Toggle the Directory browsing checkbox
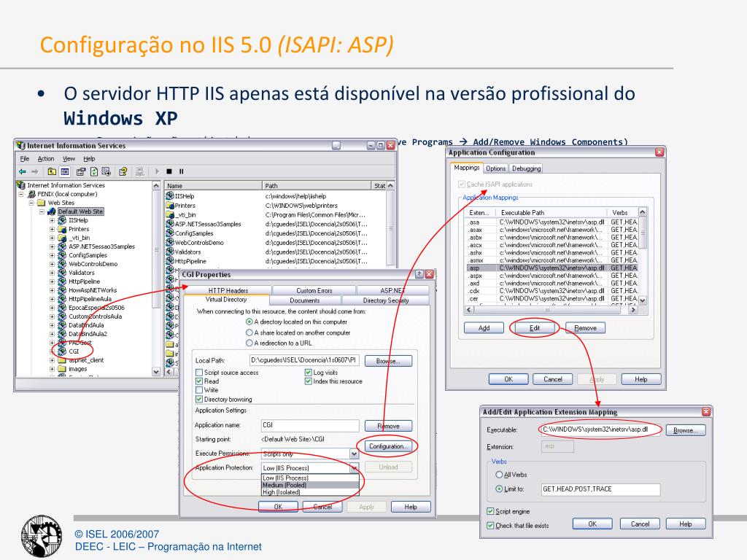This screenshot has height=560, width=747. [x=199, y=399]
